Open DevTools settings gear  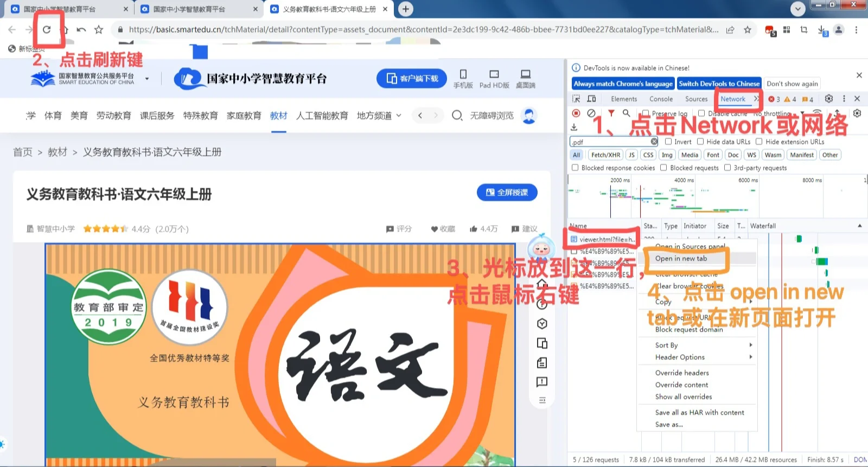(x=829, y=99)
